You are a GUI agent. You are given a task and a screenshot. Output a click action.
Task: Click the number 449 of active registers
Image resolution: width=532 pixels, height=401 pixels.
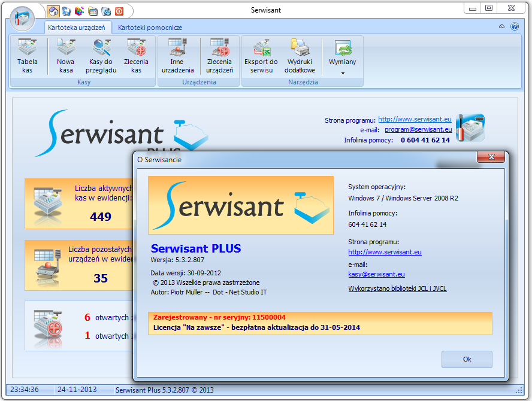(x=101, y=217)
